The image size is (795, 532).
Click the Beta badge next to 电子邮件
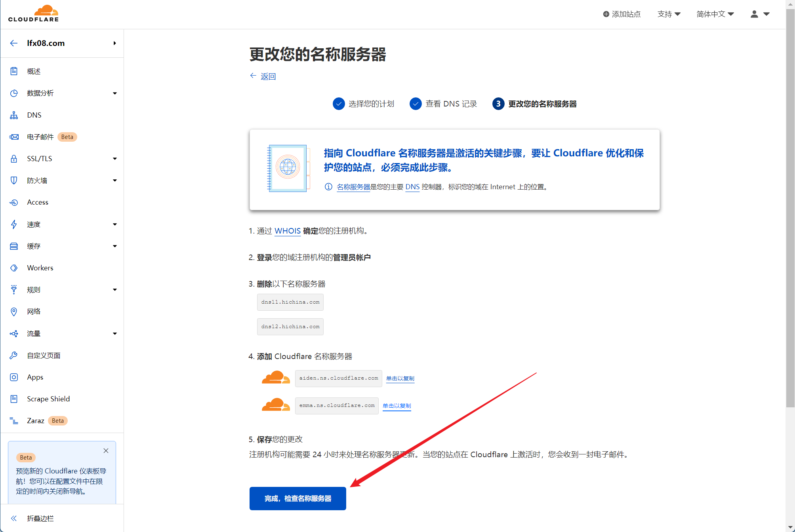point(67,137)
